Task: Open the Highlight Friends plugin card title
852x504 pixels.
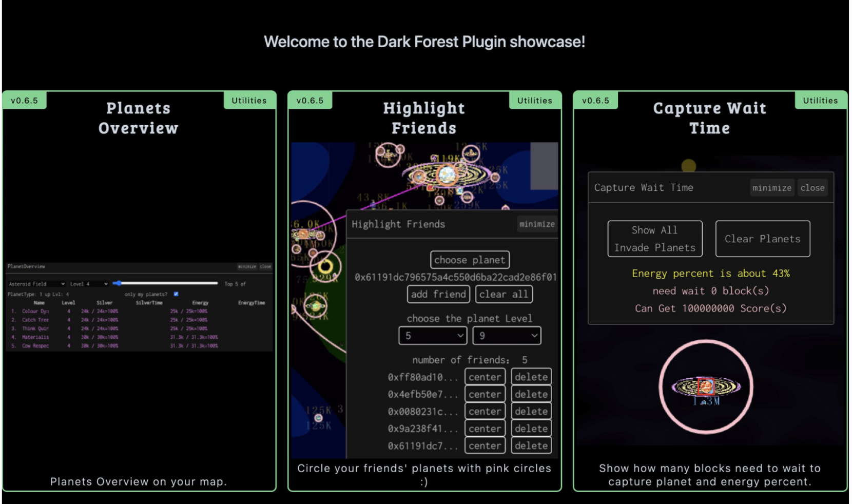Action: [424, 118]
